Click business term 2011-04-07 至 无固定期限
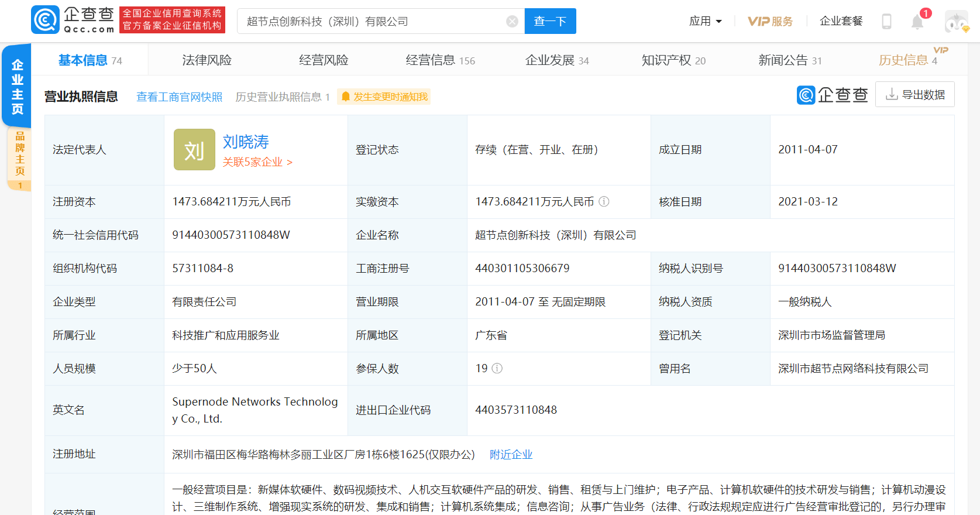This screenshot has width=980, height=515. click(541, 301)
